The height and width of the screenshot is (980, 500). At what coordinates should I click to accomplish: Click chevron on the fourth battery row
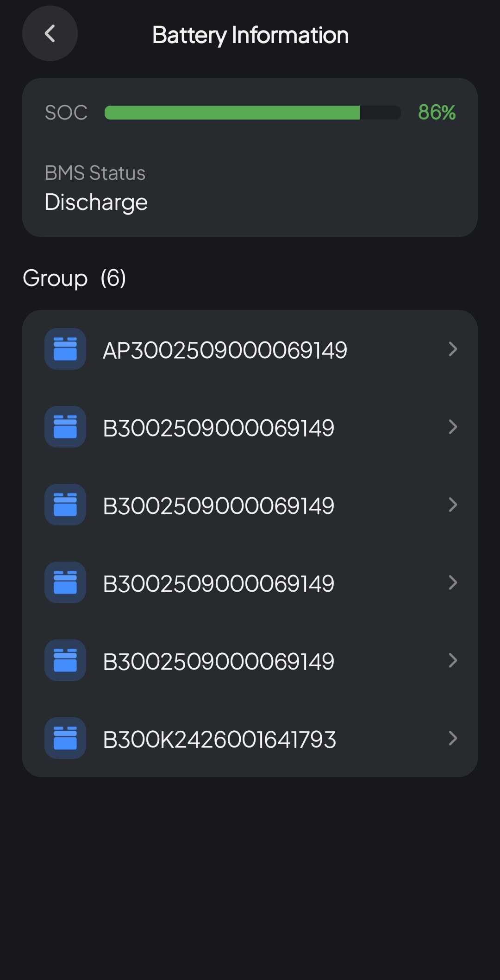tap(453, 582)
